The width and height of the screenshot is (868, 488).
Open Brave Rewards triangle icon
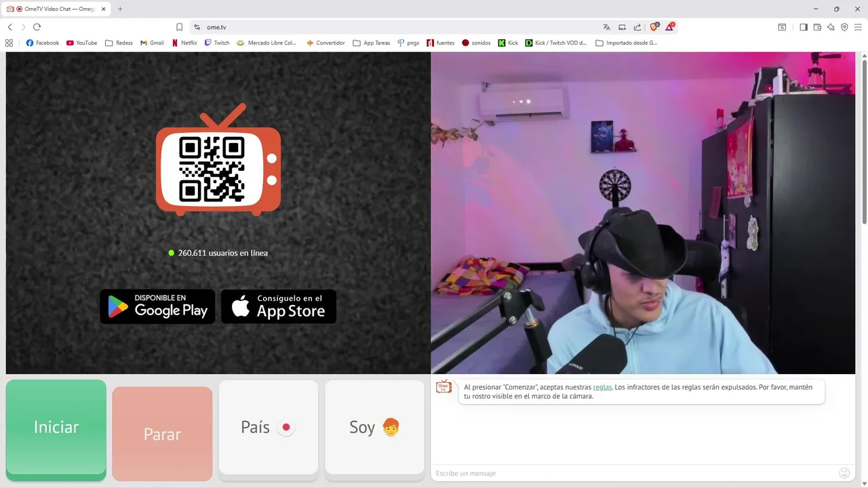pos(670,27)
